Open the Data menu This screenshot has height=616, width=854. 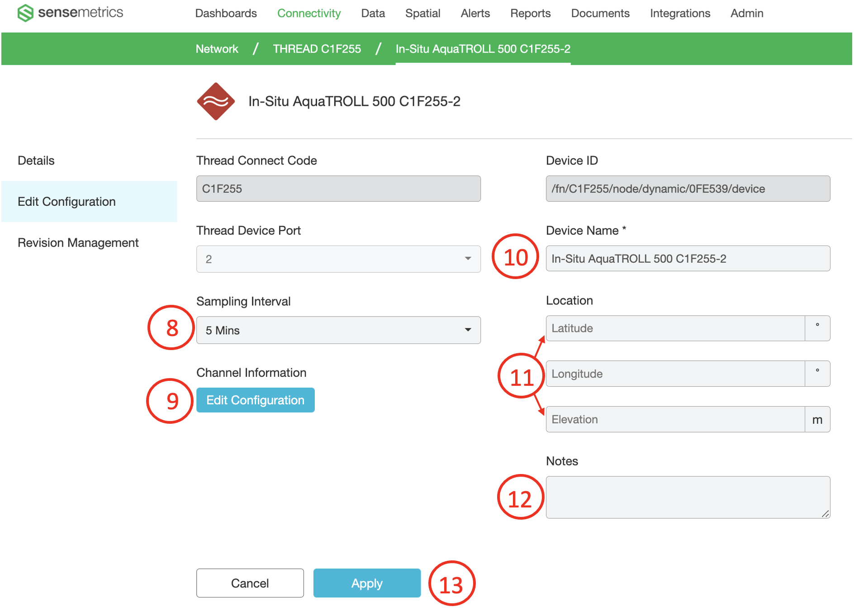coord(373,13)
